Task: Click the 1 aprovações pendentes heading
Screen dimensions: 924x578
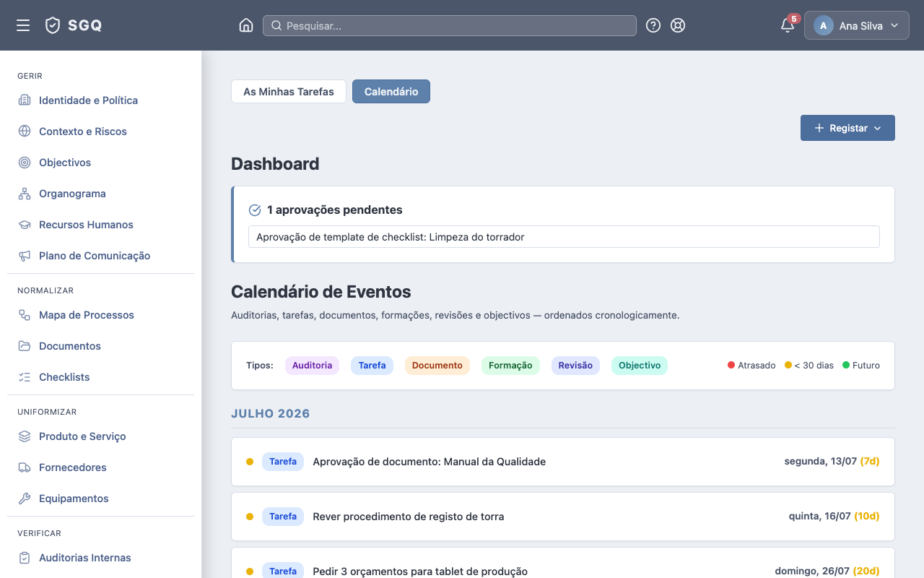Action: [x=335, y=210]
